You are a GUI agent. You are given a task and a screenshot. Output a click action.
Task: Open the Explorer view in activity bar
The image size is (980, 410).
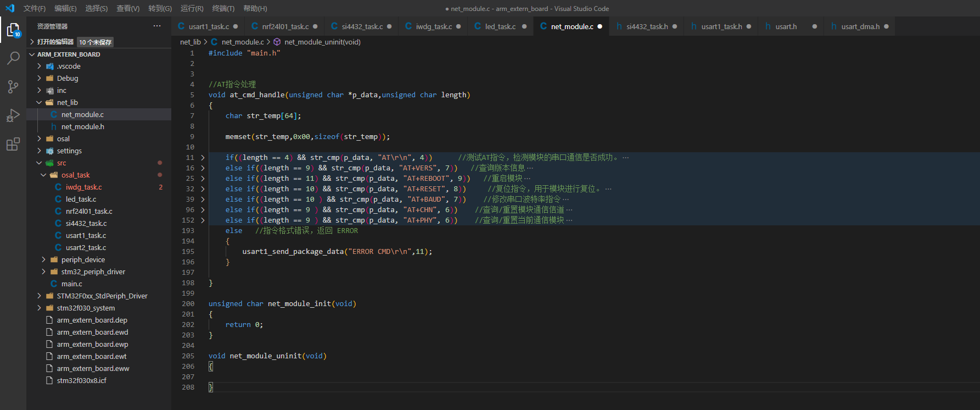(x=13, y=30)
